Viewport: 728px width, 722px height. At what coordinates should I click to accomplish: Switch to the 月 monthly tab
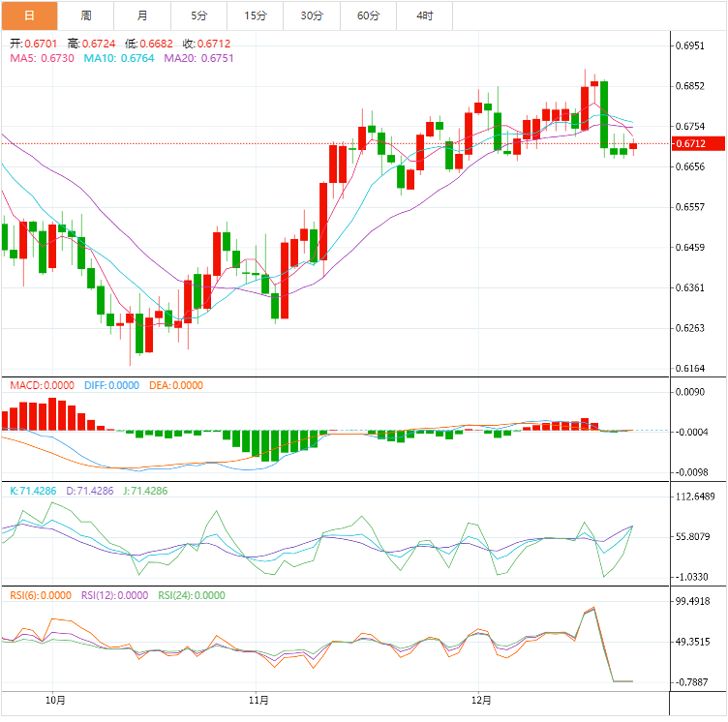coord(142,15)
